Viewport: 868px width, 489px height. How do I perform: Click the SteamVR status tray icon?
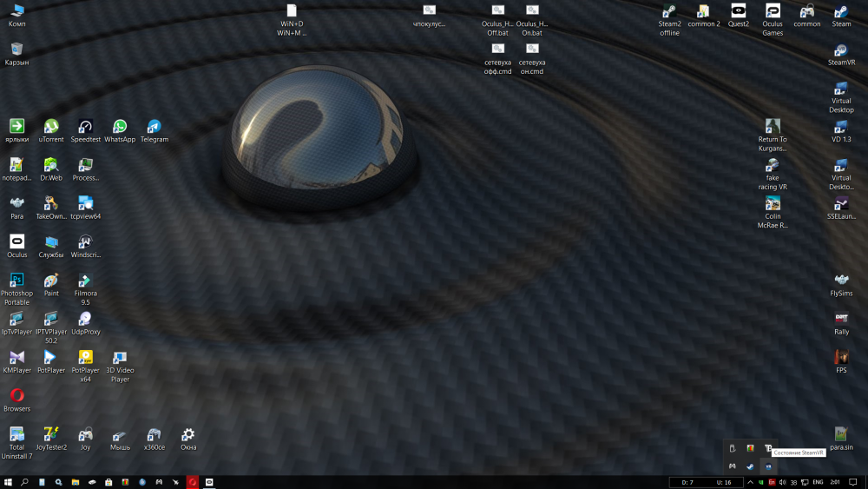coord(768,466)
